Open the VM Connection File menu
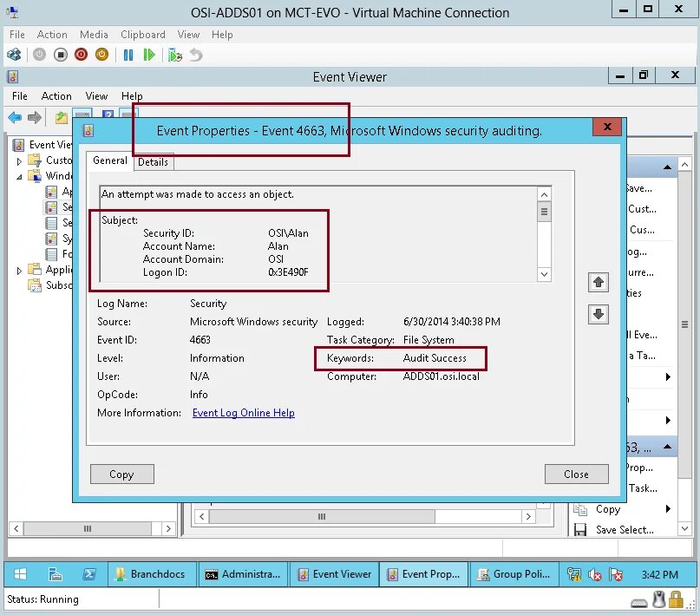The width and height of the screenshot is (700, 615). point(17,35)
